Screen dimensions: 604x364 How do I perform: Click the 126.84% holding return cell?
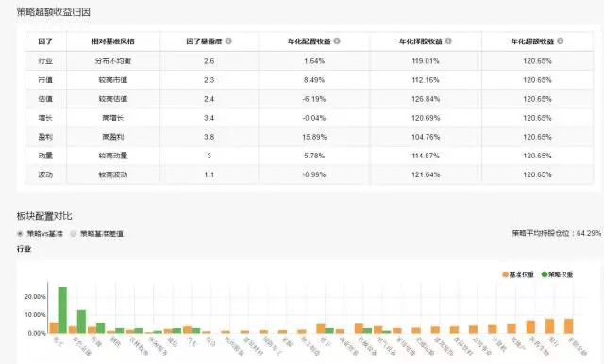pyautogui.click(x=426, y=99)
